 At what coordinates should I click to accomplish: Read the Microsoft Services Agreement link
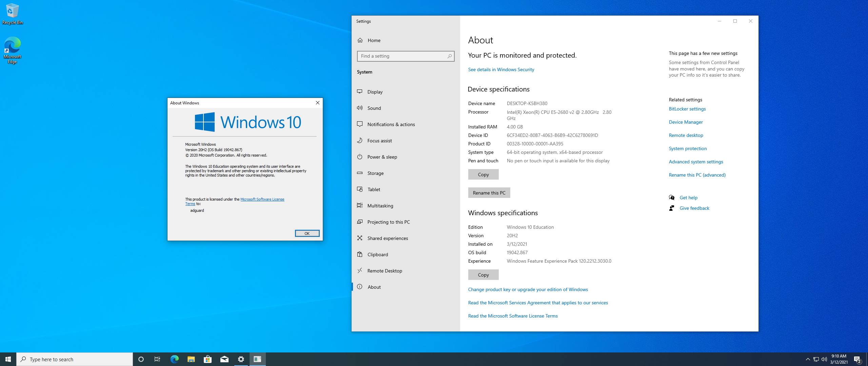click(538, 303)
